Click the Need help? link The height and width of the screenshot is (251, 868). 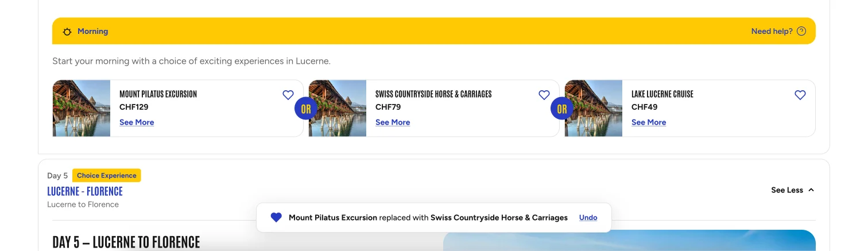click(772, 32)
